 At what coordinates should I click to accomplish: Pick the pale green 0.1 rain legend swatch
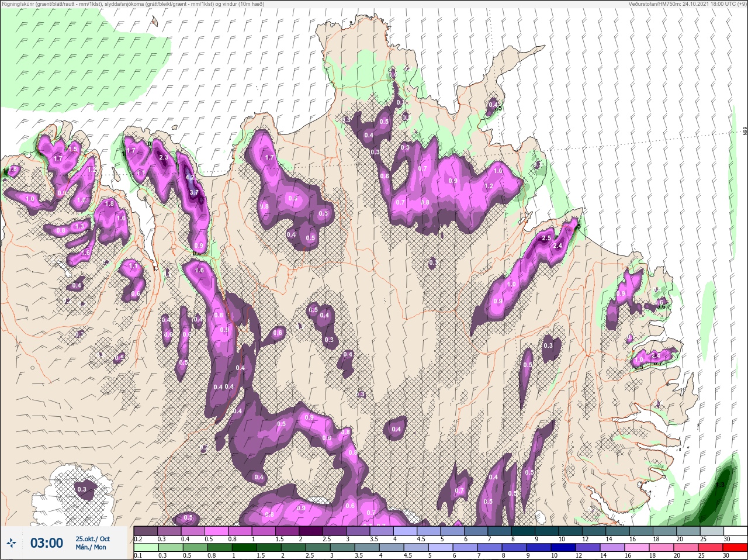pyautogui.click(x=146, y=548)
